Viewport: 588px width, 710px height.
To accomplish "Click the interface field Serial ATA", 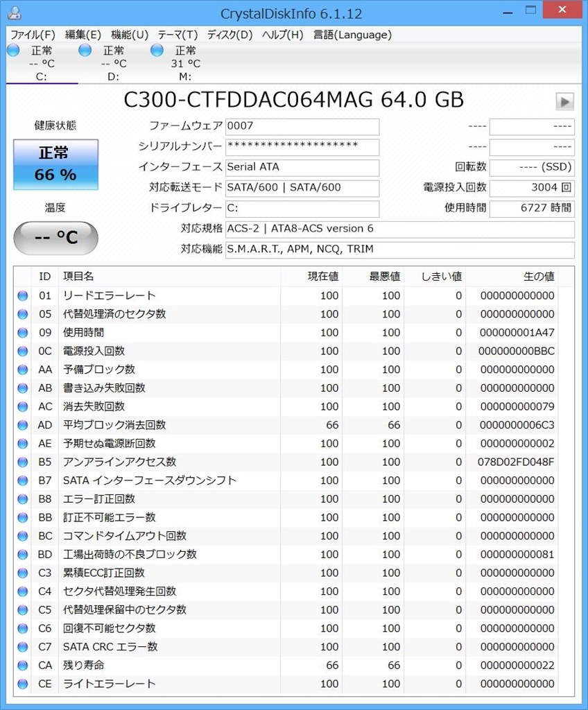I will tap(302, 168).
